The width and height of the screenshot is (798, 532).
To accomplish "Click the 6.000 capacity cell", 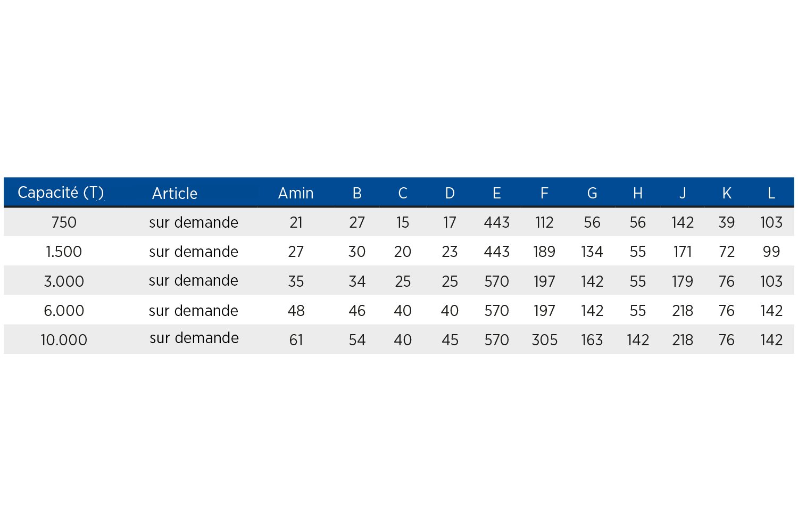I will [64, 311].
